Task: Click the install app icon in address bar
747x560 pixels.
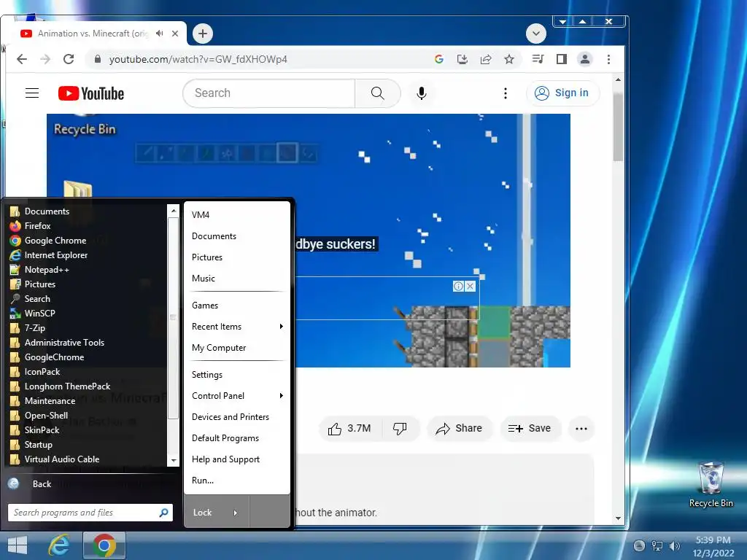Action: tap(462, 59)
